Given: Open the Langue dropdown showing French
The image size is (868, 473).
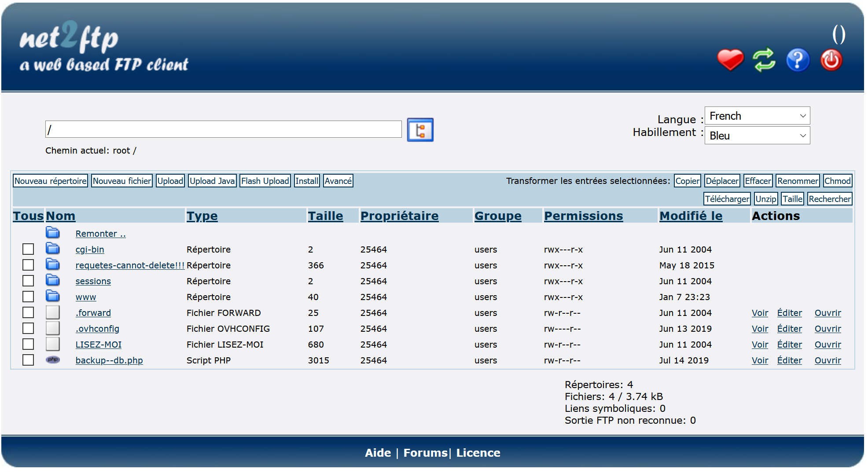Looking at the screenshot, I should pyautogui.click(x=757, y=116).
